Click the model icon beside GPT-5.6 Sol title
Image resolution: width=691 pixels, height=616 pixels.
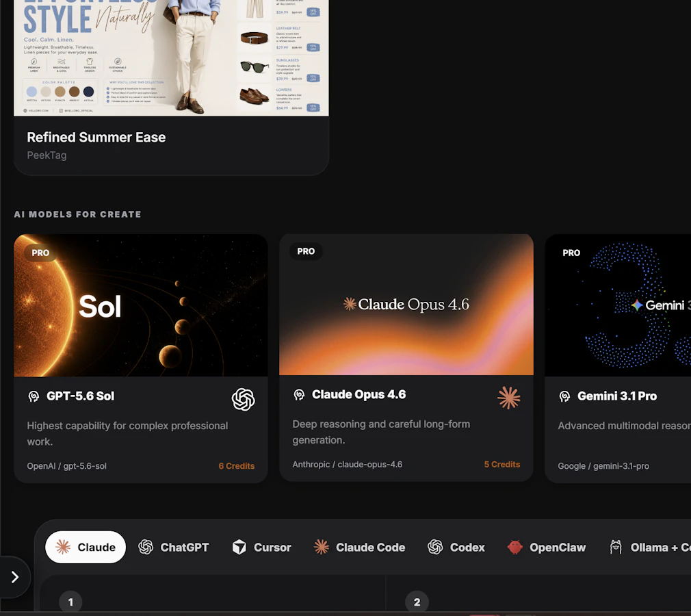(x=34, y=396)
